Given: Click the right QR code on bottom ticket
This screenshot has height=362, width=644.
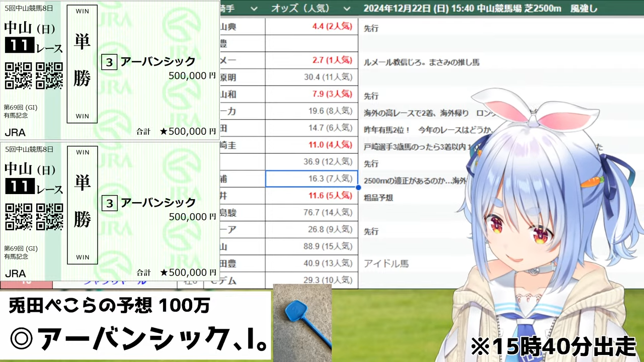Looking at the screenshot, I should [x=49, y=217].
